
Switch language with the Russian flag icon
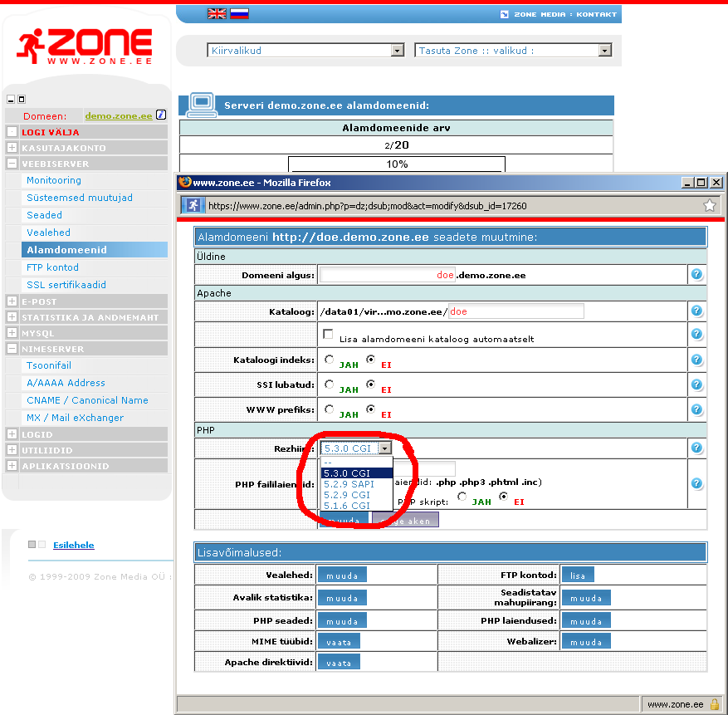240,14
